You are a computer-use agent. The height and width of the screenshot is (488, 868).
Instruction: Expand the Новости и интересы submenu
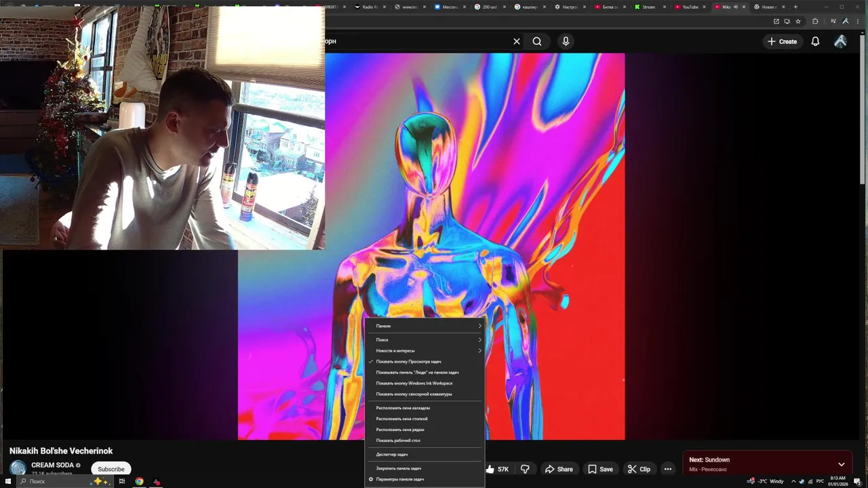tap(425, 350)
